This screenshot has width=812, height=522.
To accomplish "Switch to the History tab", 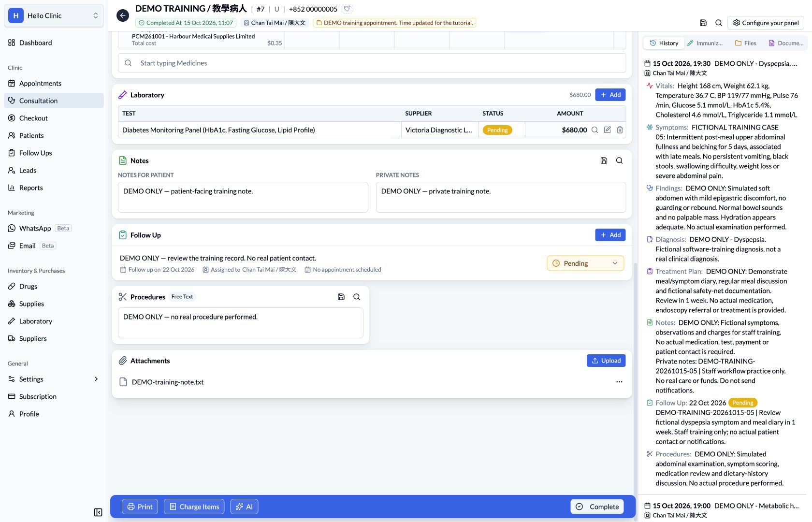I will pos(664,43).
